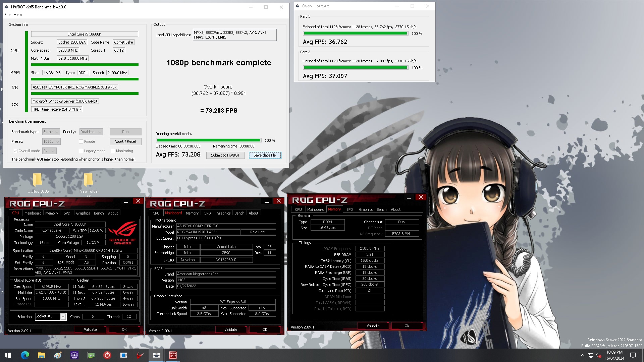This screenshot has width=644, height=362.
Task: Click the Run button in HWBOT
Action: (x=125, y=132)
